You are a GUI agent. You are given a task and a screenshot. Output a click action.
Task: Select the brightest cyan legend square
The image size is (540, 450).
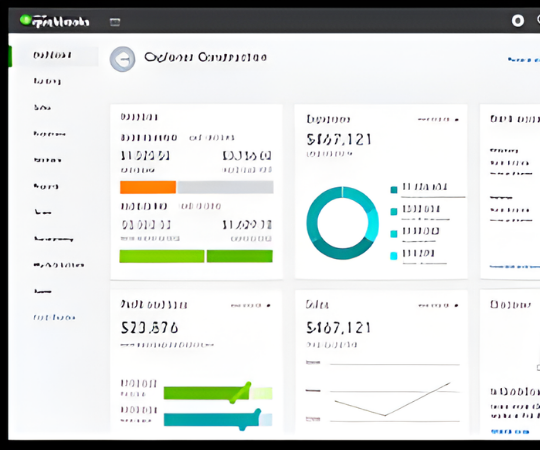pos(394,255)
